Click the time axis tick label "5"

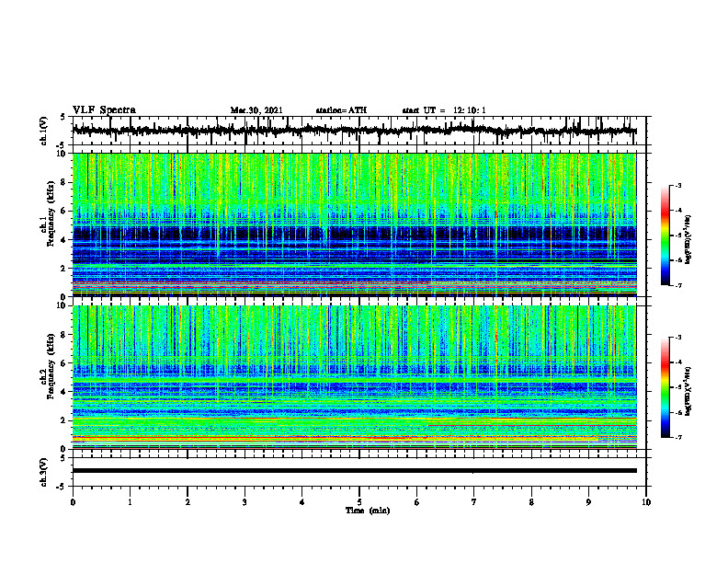pyautogui.click(x=359, y=502)
